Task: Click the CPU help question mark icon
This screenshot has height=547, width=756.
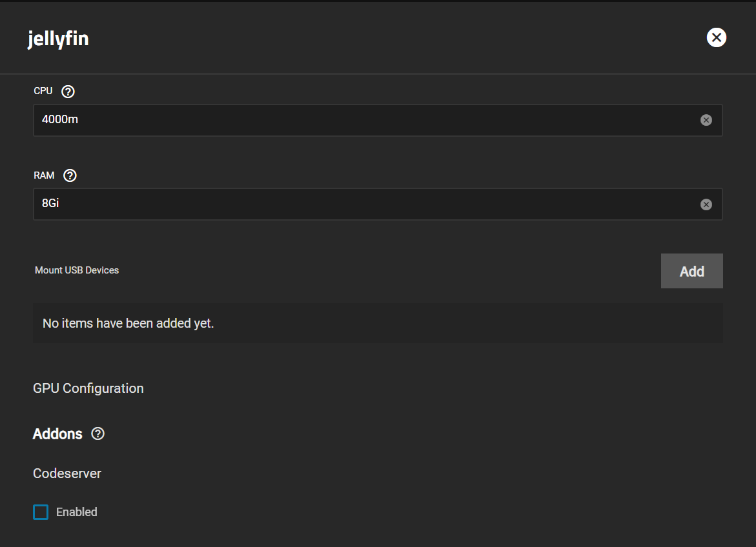Action: coord(68,92)
